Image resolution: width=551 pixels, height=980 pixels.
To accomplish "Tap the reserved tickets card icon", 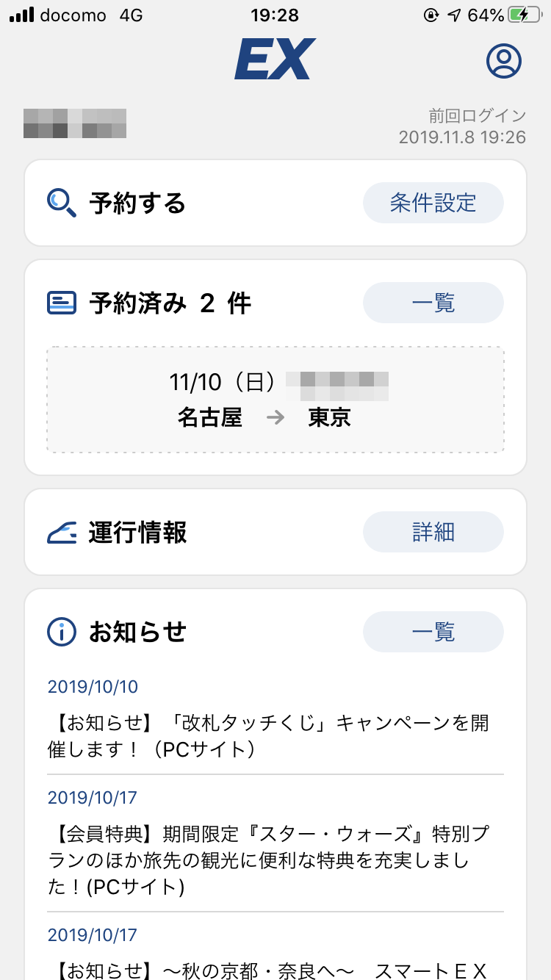I will [62, 303].
